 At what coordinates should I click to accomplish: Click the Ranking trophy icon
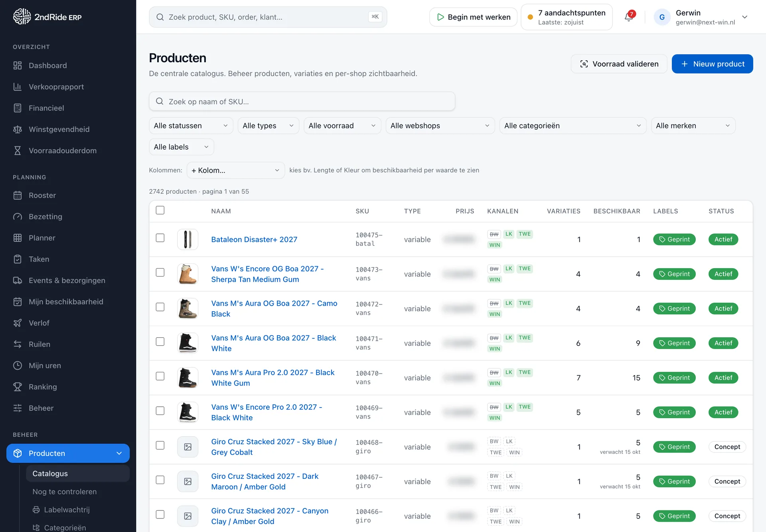click(x=18, y=387)
